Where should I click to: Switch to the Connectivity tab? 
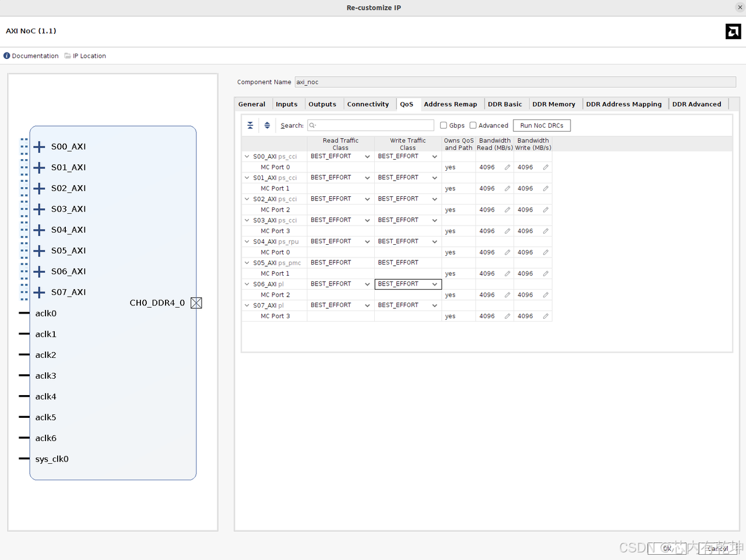368,104
